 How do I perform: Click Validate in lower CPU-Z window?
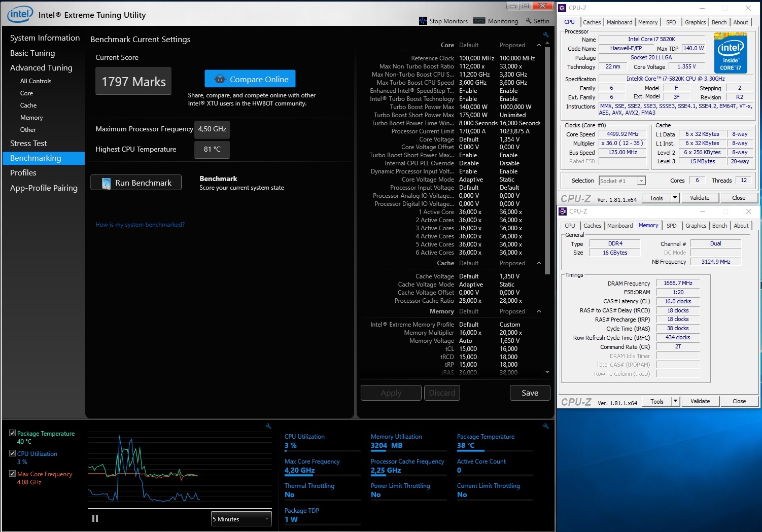click(x=700, y=401)
